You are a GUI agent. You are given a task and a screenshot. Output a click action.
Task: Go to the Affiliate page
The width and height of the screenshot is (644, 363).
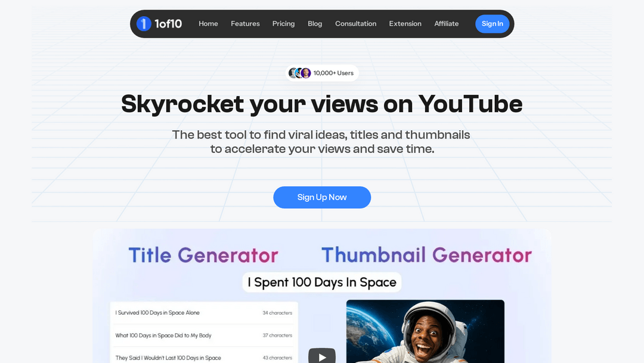pyautogui.click(x=447, y=24)
